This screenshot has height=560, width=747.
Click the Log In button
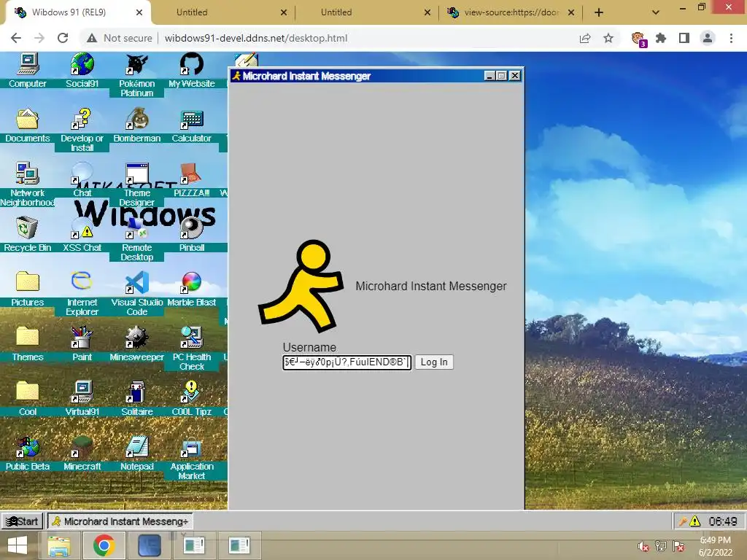pos(433,362)
